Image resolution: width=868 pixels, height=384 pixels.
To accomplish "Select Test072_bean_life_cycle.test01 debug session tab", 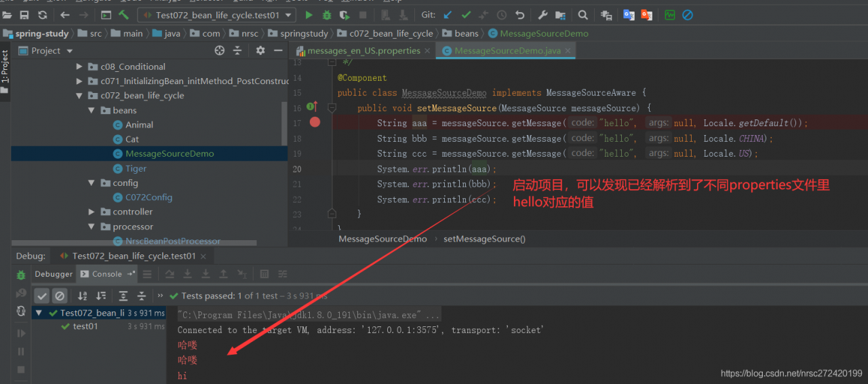I will click(x=133, y=256).
